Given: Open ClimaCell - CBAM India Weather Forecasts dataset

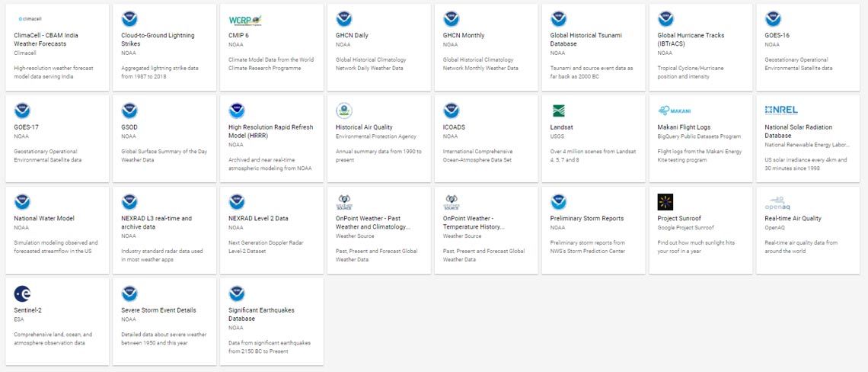Looking at the screenshot, I should pyautogui.click(x=46, y=40).
